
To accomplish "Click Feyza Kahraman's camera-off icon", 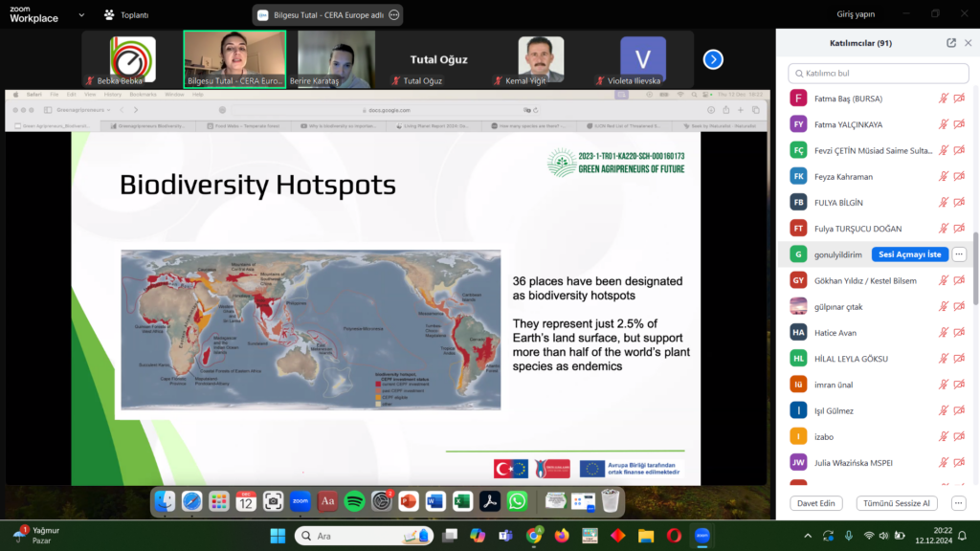I will pyautogui.click(x=959, y=177).
